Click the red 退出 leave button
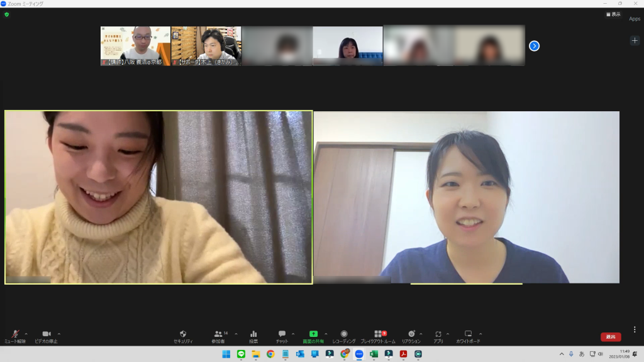 pyautogui.click(x=611, y=337)
